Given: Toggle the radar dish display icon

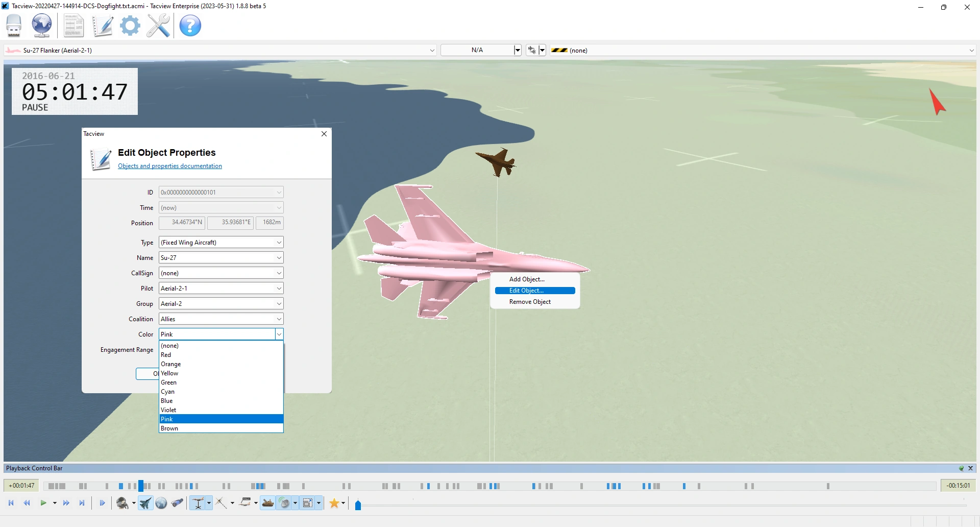Looking at the screenshot, I should click(x=285, y=503).
